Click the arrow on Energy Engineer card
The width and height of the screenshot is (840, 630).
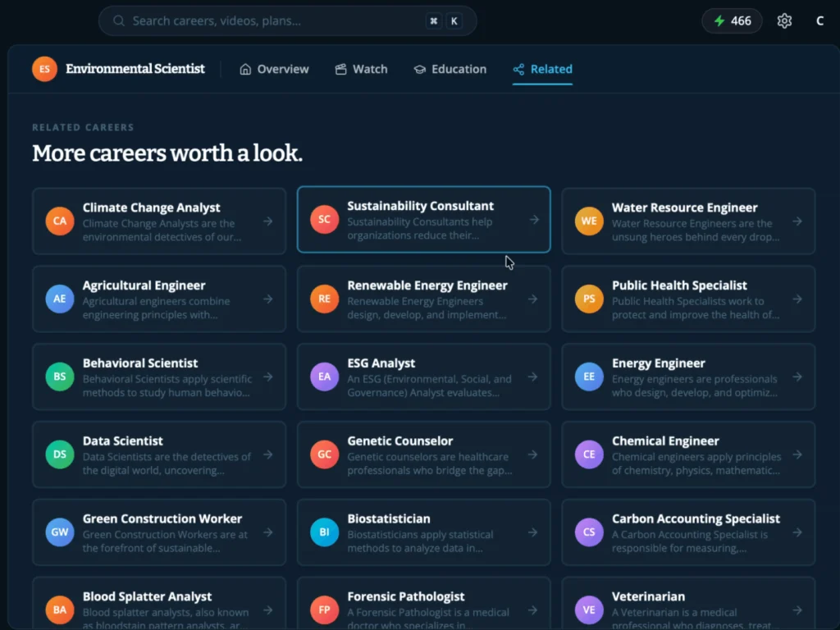pos(797,377)
